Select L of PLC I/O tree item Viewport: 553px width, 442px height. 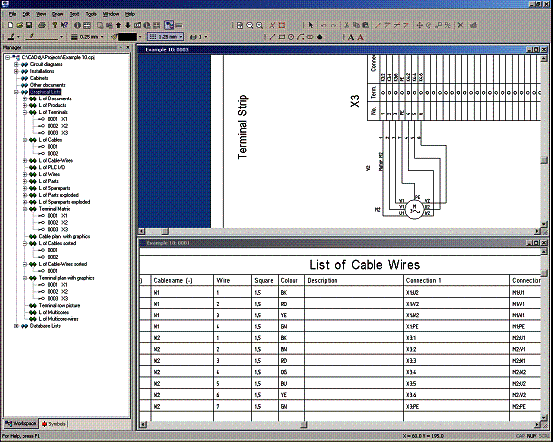pyautogui.click(x=51, y=167)
